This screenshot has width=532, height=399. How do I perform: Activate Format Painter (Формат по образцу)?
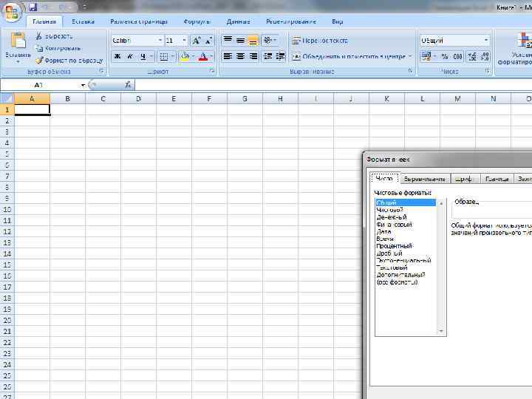point(69,61)
